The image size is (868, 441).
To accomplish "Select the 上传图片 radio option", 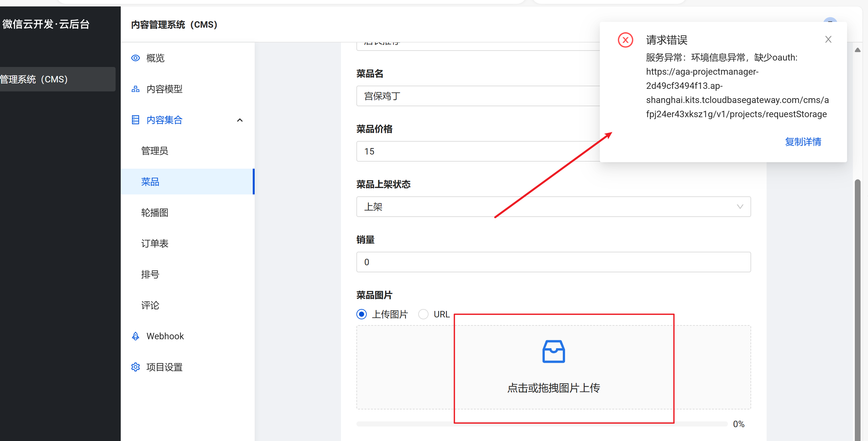I will [362, 314].
